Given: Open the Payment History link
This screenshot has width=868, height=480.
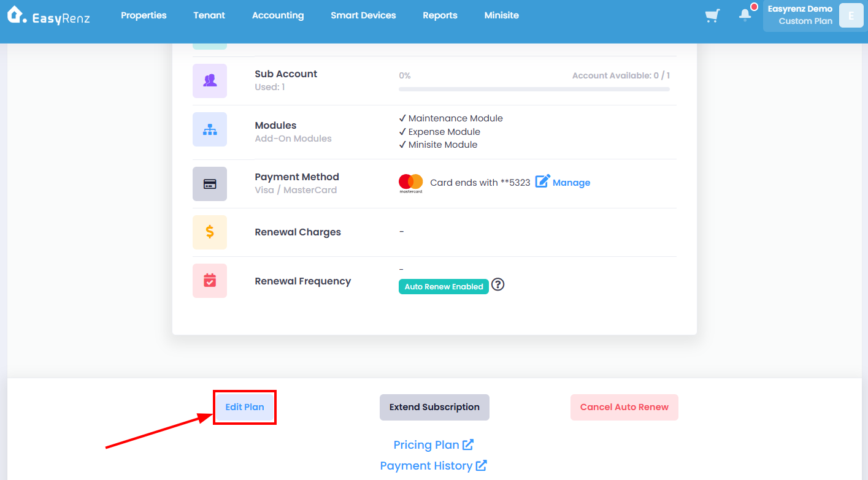Looking at the screenshot, I should click(x=434, y=466).
